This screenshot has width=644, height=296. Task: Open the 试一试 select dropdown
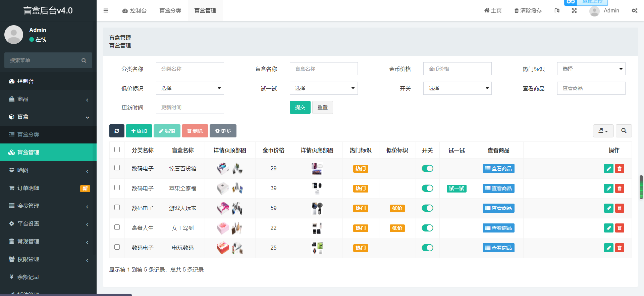(x=323, y=88)
